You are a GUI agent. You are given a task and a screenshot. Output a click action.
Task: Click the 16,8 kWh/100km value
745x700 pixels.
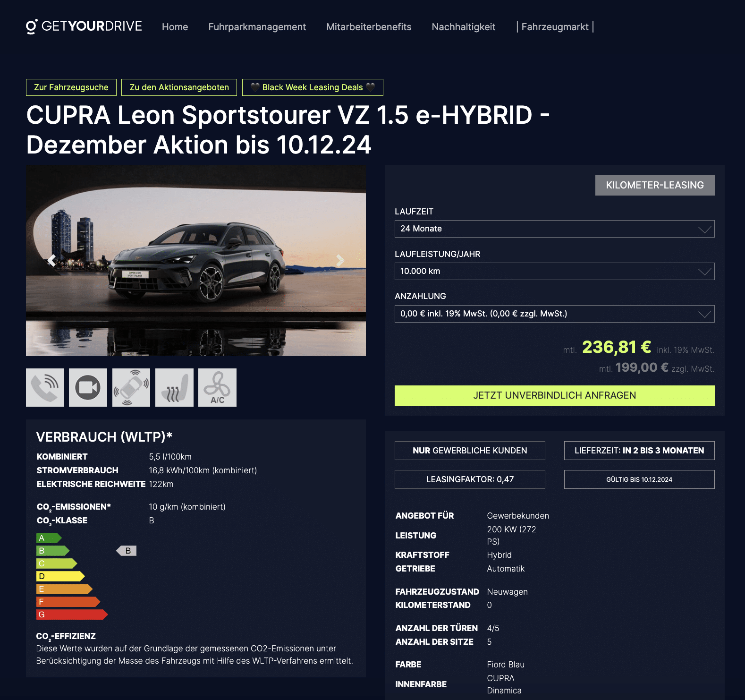203,470
